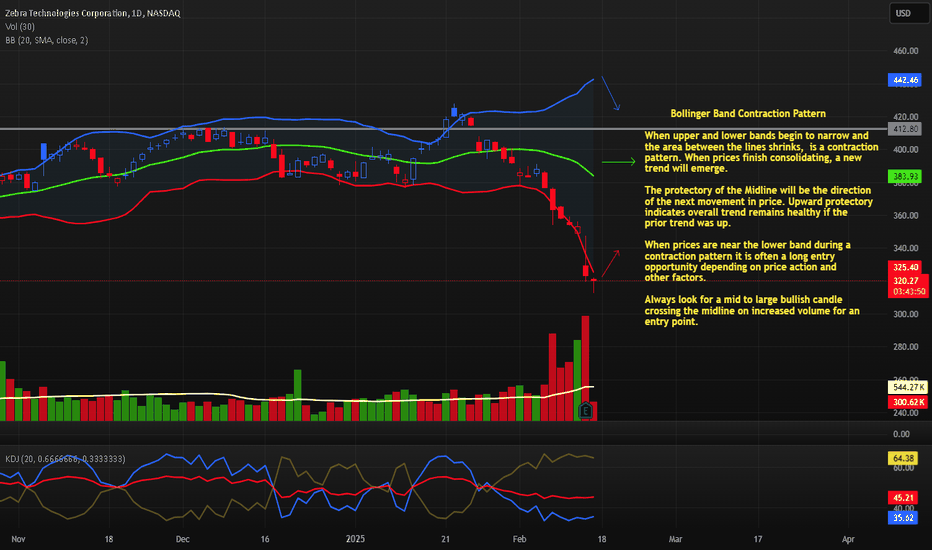Click the 03:43:50 countdown timer label

pyautogui.click(x=907, y=291)
